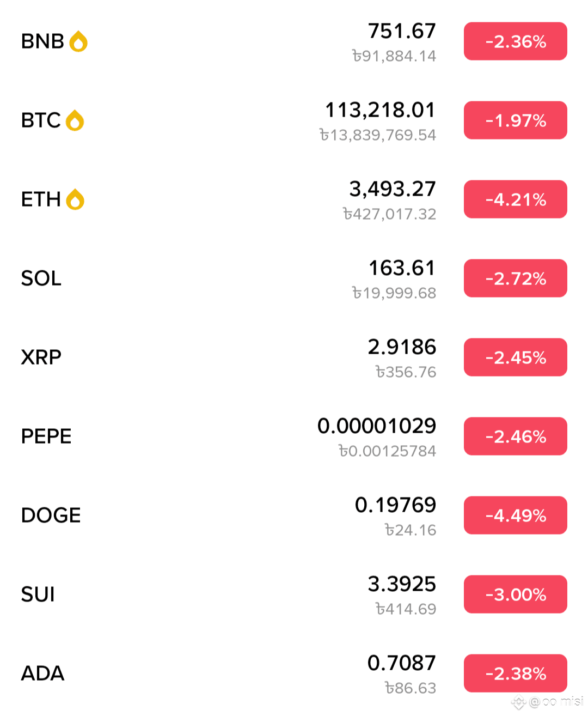Screen dimensions: 588x716
Task: Click the flame icon next to BNB
Action: click(x=78, y=41)
